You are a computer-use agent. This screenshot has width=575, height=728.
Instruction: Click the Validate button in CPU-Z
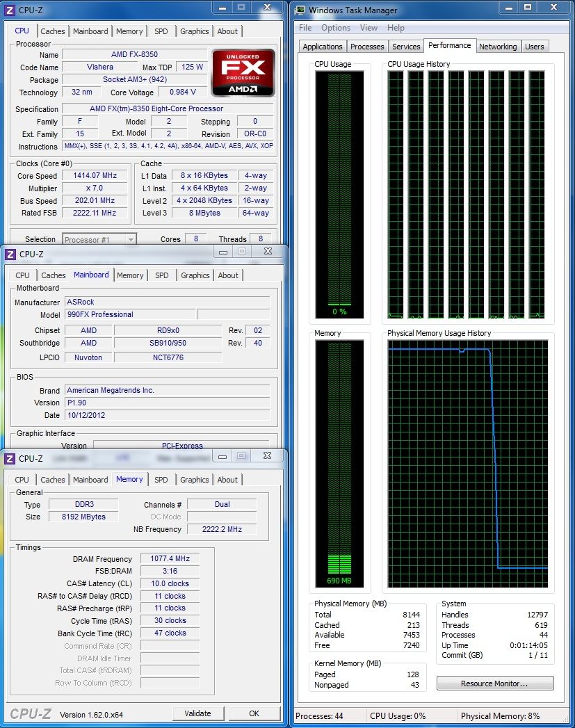click(x=197, y=713)
